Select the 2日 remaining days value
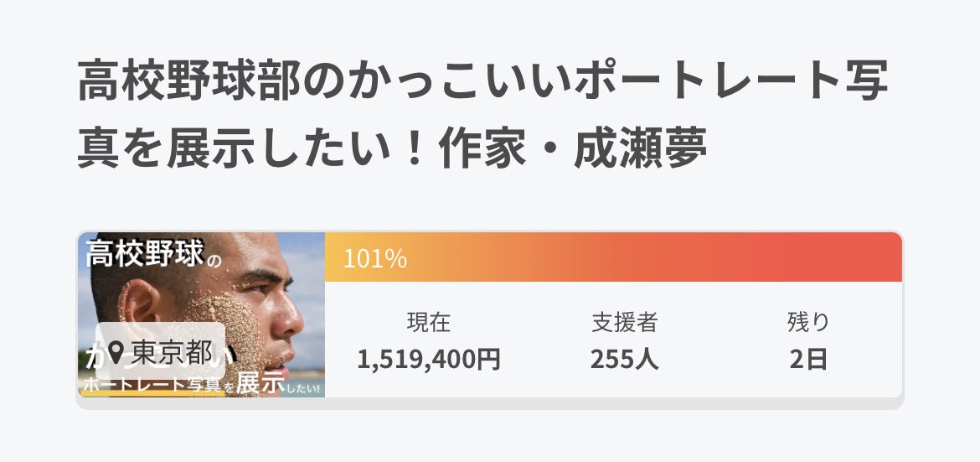 tap(808, 359)
